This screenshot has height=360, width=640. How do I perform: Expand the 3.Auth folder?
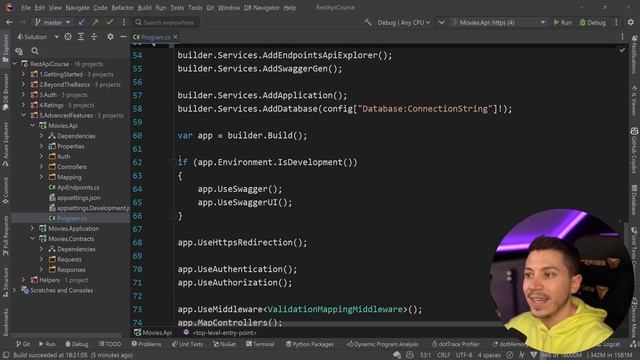pyautogui.click(x=23, y=95)
